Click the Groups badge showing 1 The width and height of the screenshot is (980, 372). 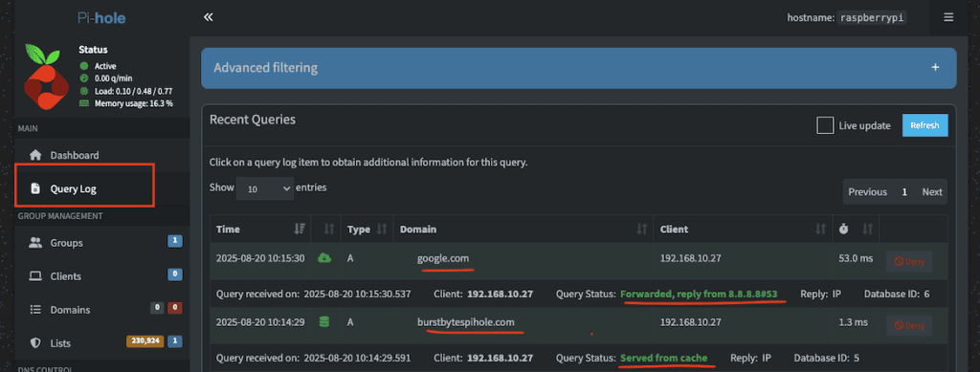coord(175,242)
